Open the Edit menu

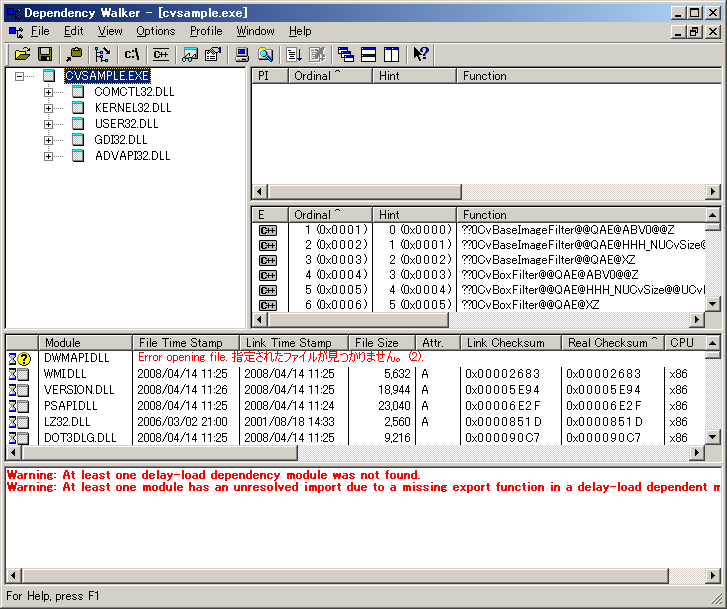tap(73, 31)
